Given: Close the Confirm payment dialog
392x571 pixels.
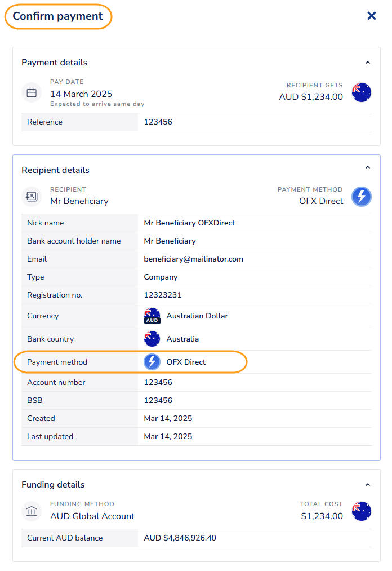Looking at the screenshot, I should [371, 16].
